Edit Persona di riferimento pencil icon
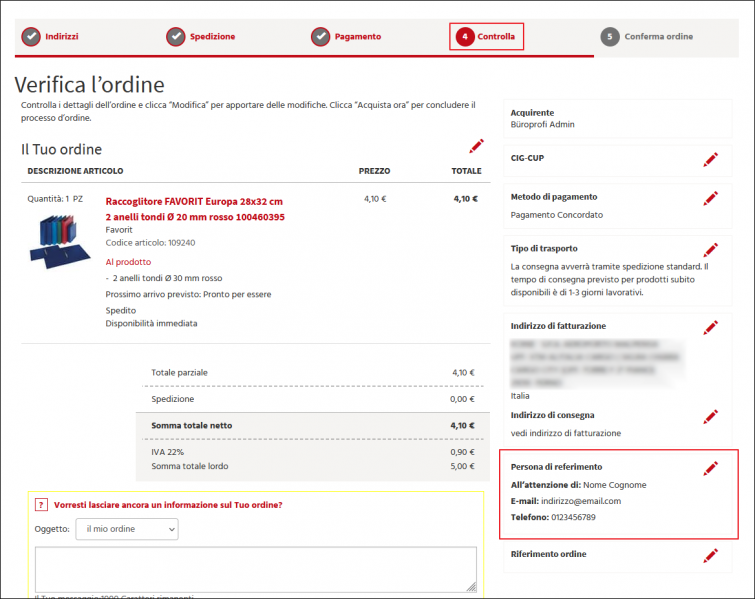The width and height of the screenshot is (755, 599). point(710,468)
